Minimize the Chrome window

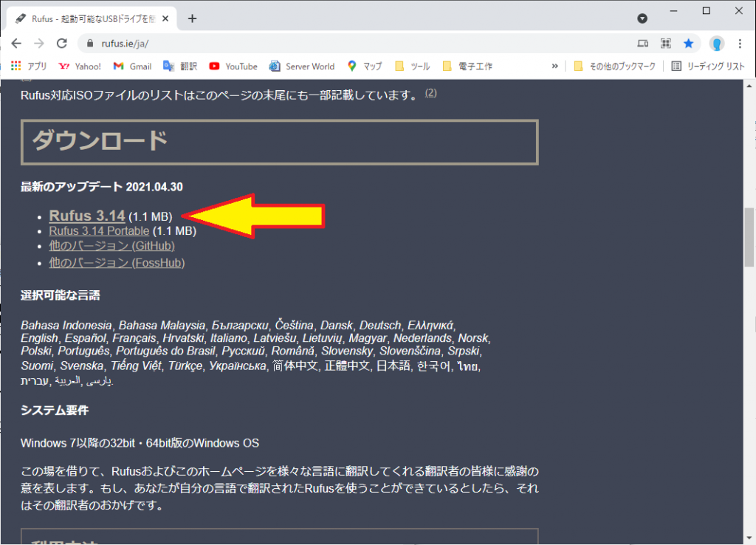[673, 10]
